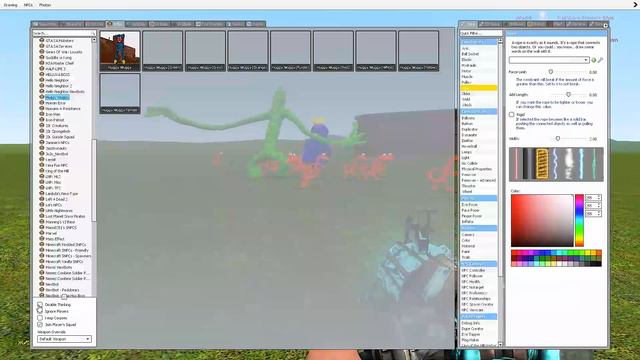Screen dimensions: 640x360
Task: Collapse the Construction tool category header
Action: coord(478,111)
